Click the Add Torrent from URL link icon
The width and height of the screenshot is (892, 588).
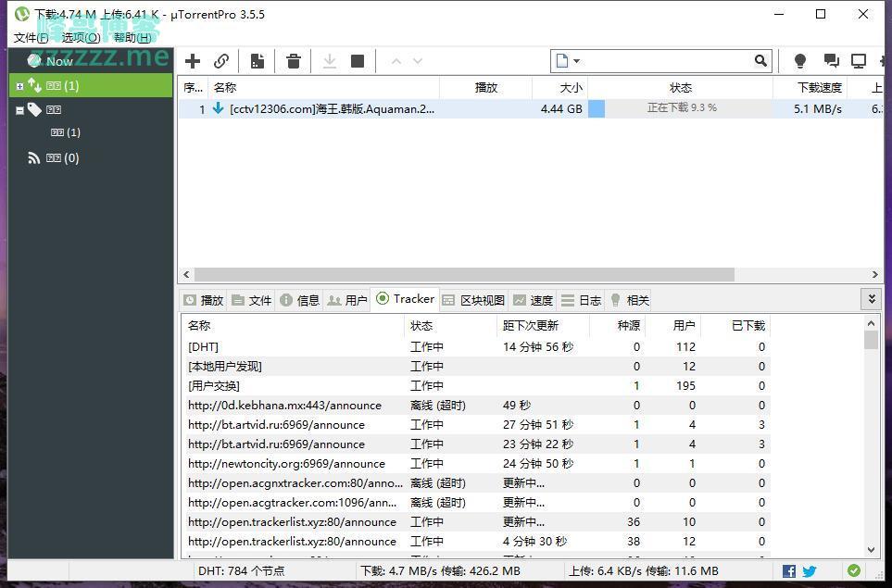pyautogui.click(x=221, y=61)
